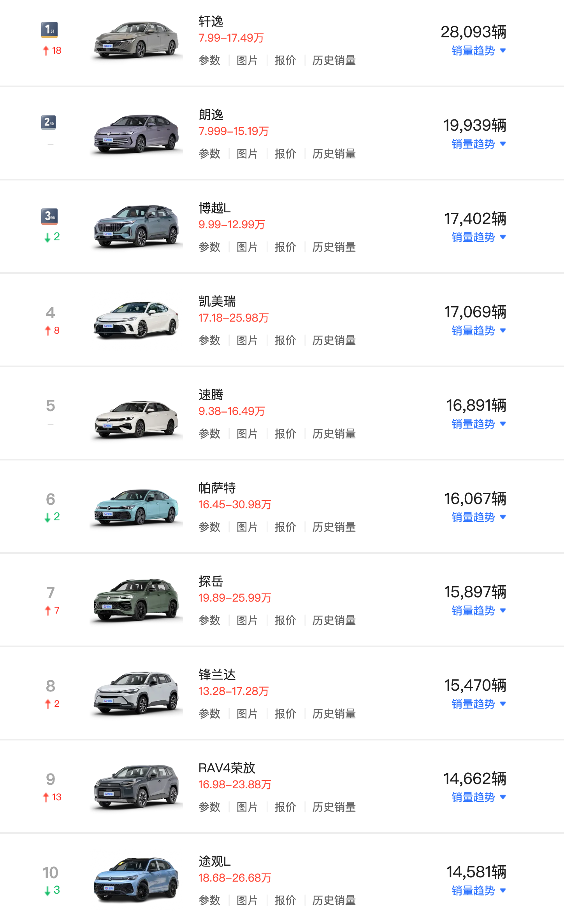Click the red up arrow beside 轩逸
Viewport: 564px width, 924px height.
coord(46,51)
